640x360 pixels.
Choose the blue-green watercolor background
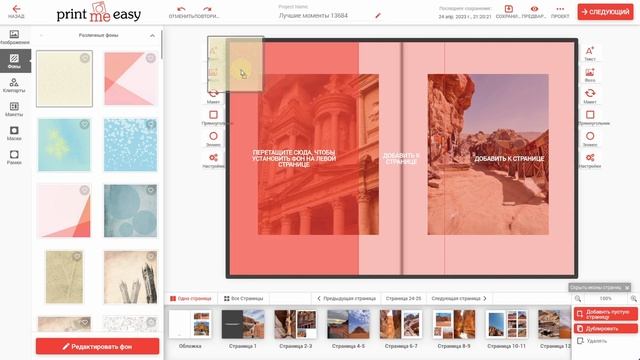click(64, 145)
